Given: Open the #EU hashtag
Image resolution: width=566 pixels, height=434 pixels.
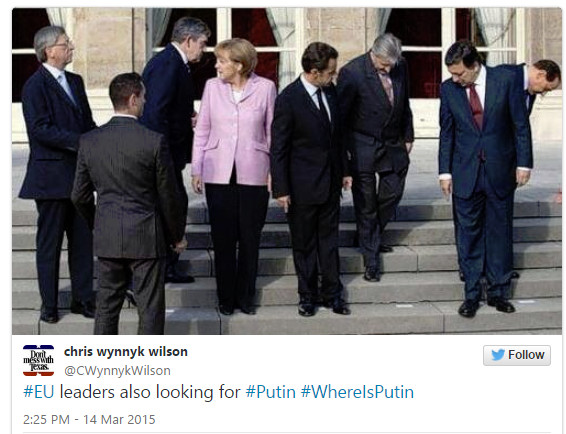Looking at the screenshot, I should (x=39, y=392).
